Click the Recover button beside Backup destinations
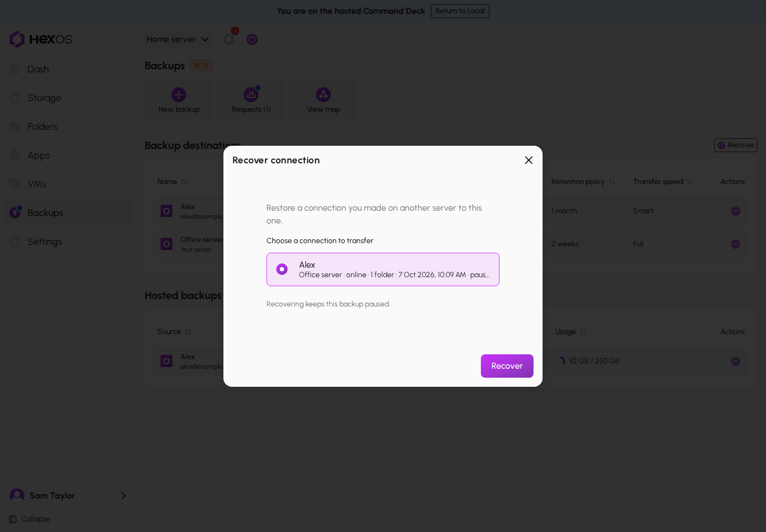 coord(736,145)
